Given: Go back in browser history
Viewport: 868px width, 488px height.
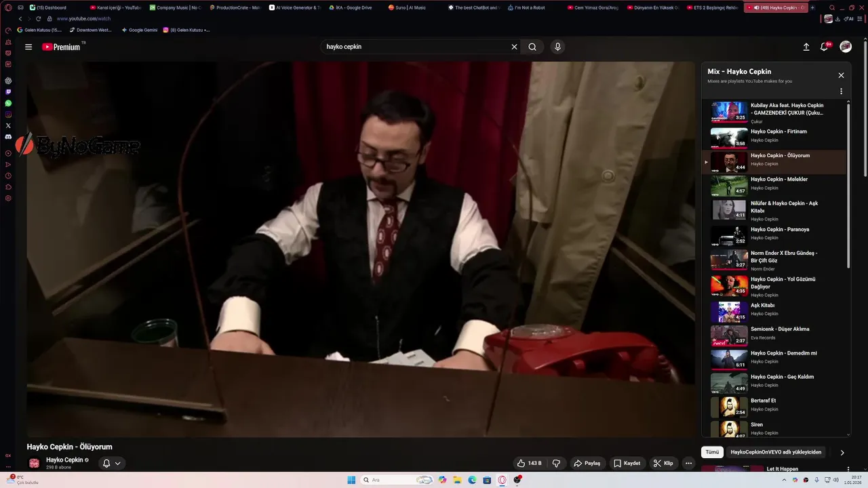Looking at the screenshot, I should pos(20,19).
